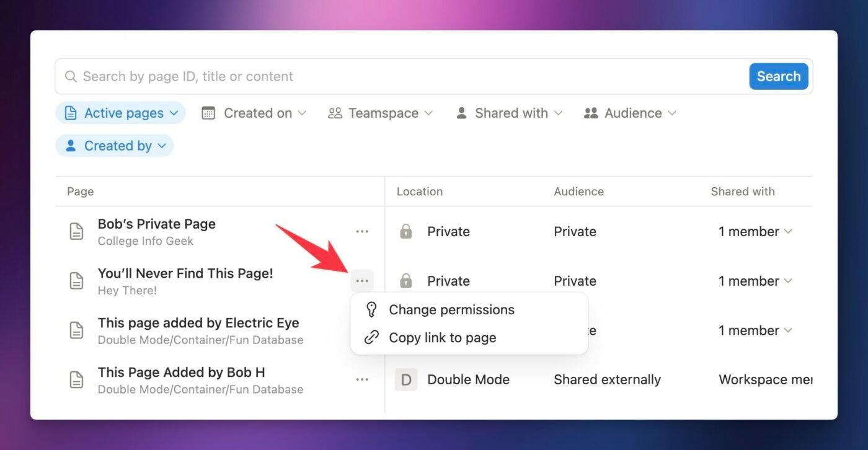Click the people icon on the Teamspace filter
Viewport: 868px width, 450px height.
[335, 113]
